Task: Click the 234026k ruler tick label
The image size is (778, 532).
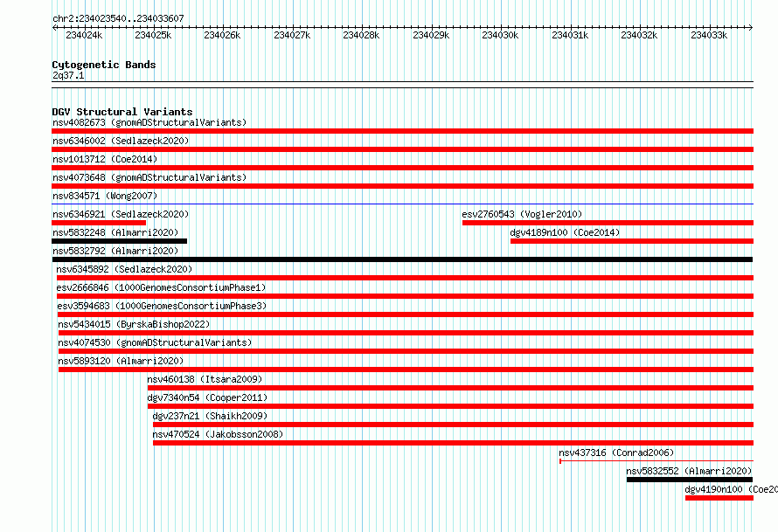Action: click(x=222, y=35)
